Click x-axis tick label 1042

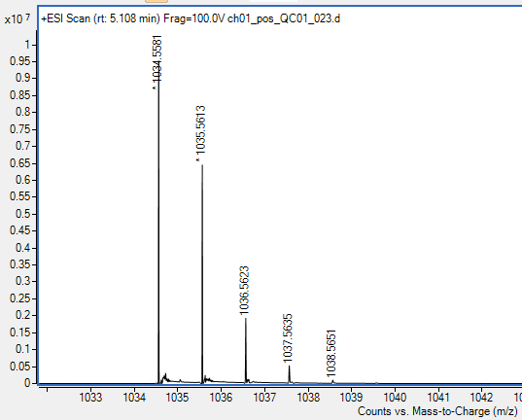[x=481, y=397]
